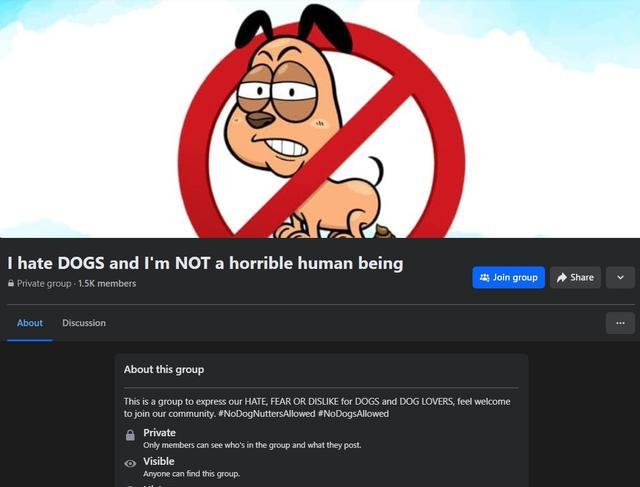Open the three-dot more options menu
The image size is (640, 487).
pyautogui.click(x=620, y=323)
